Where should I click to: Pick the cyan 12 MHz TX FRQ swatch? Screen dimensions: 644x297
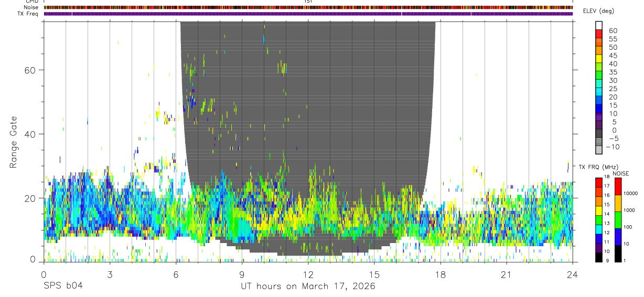point(598,229)
